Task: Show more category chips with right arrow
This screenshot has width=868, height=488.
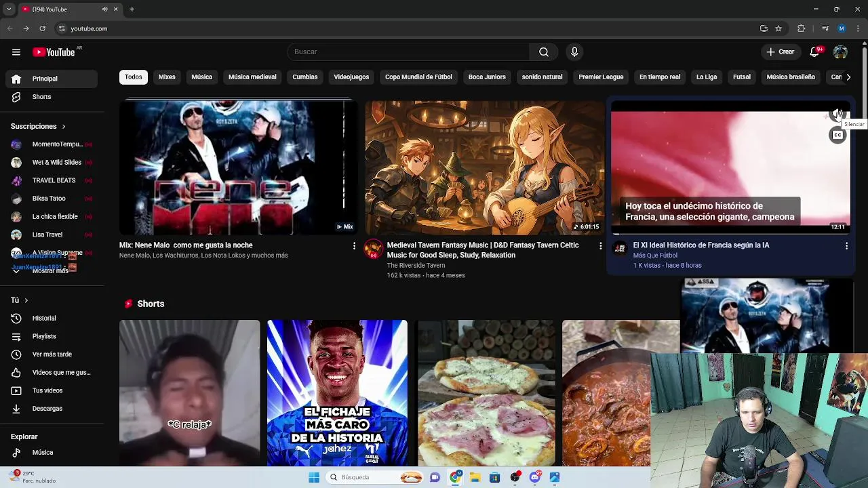Action: [848, 77]
